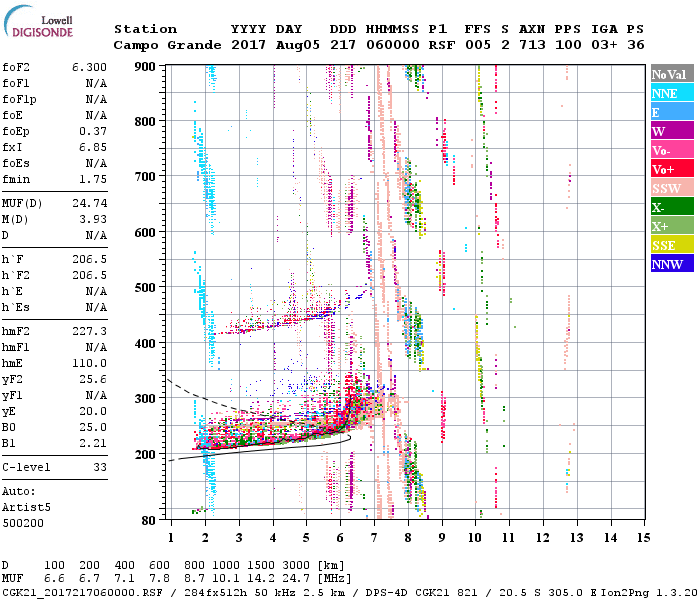
Task: Click the hmF2 parameter label
Action: pyautogui.click(x=17, y=329)
